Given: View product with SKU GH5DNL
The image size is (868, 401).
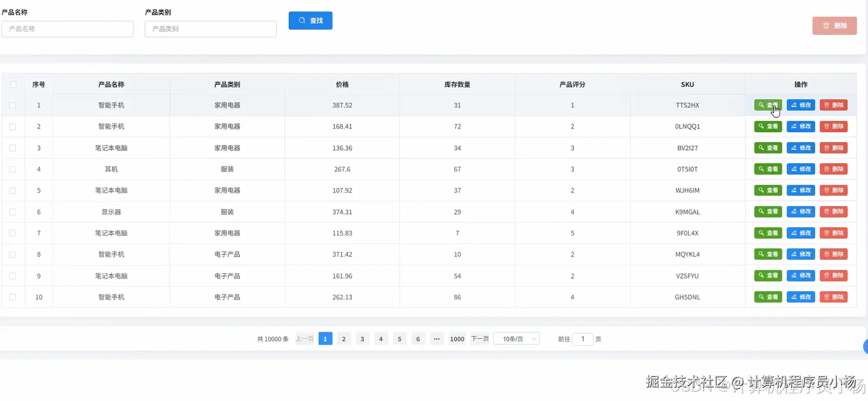Looking at the screenshot, I should coord(768,297).
